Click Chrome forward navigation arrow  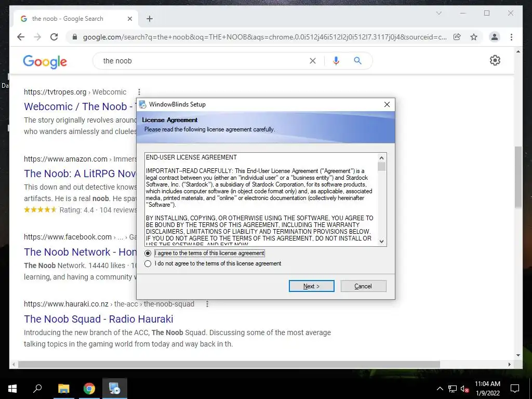click(x=37, y=37)
